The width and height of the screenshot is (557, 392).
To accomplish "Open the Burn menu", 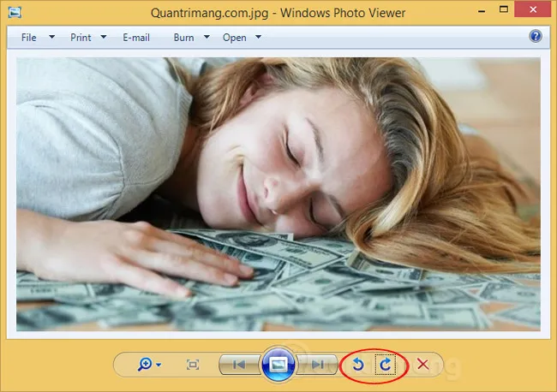I will click(x=183, y=38).
